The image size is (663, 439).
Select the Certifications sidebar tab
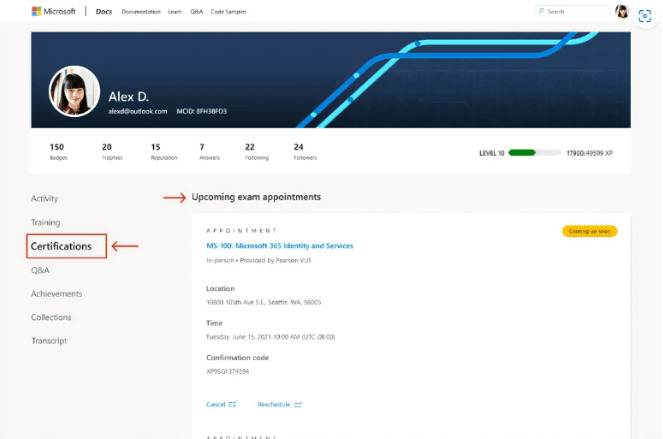(66, 246)
